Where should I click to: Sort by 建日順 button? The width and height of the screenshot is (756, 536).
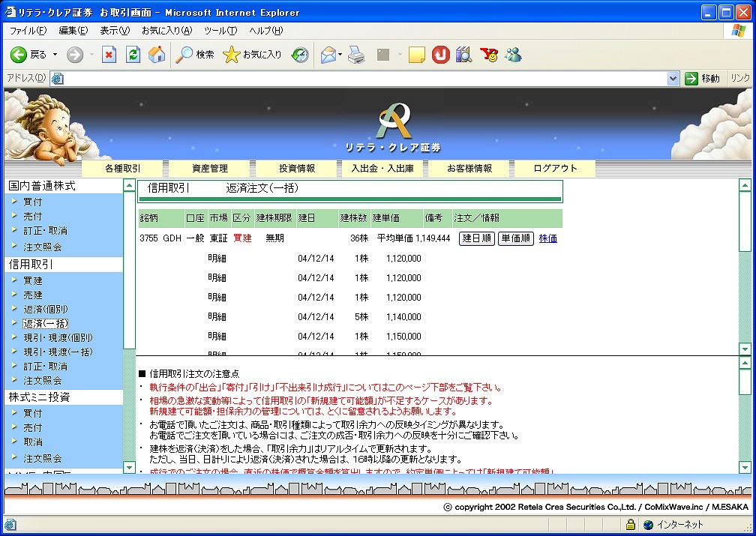point(477,238)
